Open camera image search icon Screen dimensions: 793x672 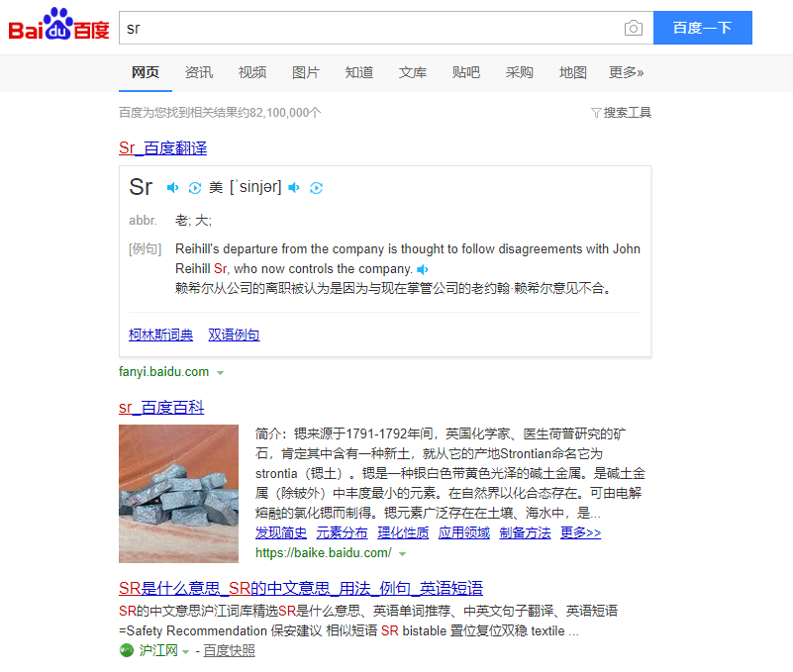(634, 28)
